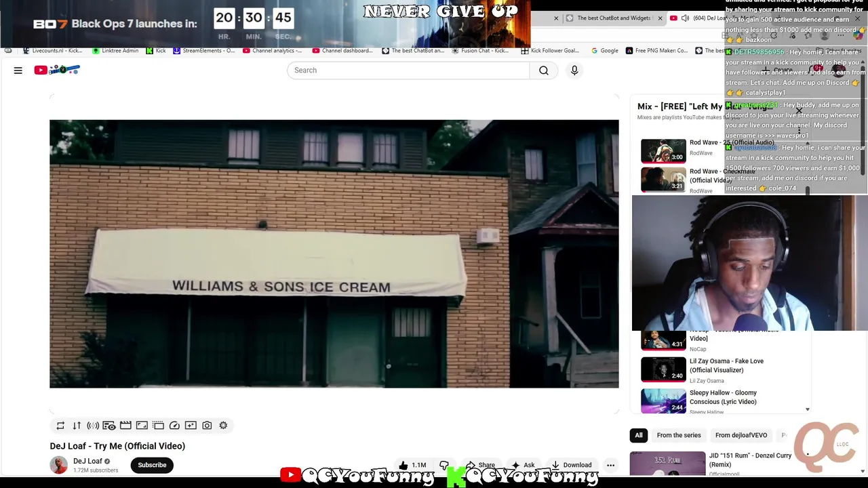The image size is (868, 488).
Task: Open Fusion Chat - Kick bookmark
Action: [x=480, y=51]
